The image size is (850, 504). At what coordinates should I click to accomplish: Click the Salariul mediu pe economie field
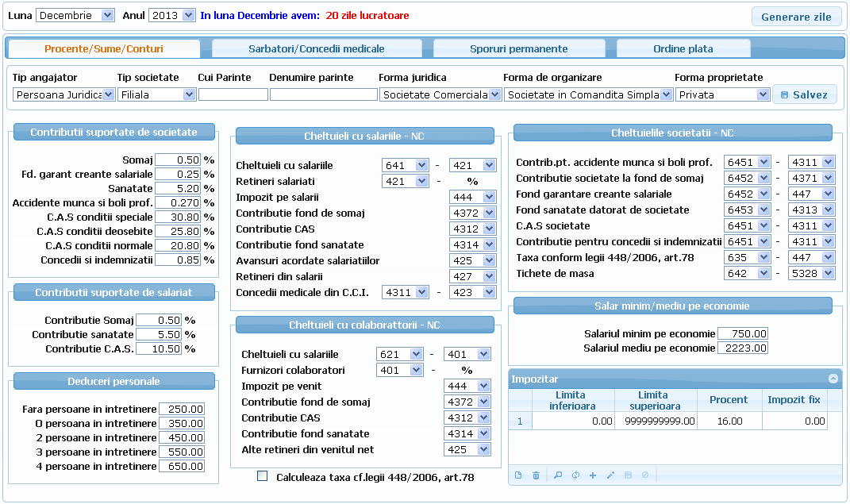(x=743, y=348)
